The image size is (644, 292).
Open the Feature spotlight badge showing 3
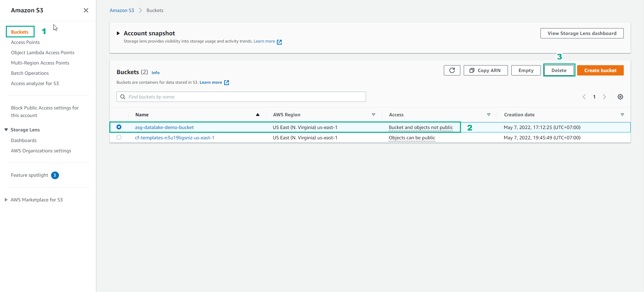pyautogui.click(x=55, y=175)
